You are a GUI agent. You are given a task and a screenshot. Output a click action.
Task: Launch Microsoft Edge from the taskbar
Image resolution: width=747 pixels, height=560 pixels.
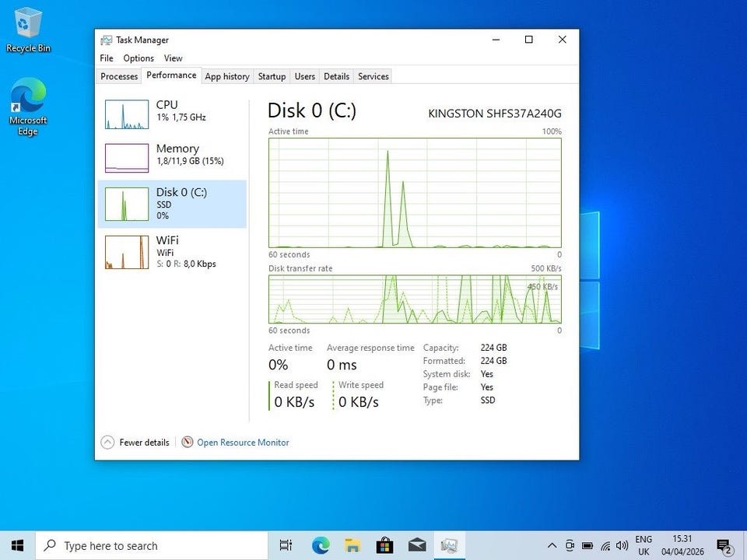click(x=321, y=546)
